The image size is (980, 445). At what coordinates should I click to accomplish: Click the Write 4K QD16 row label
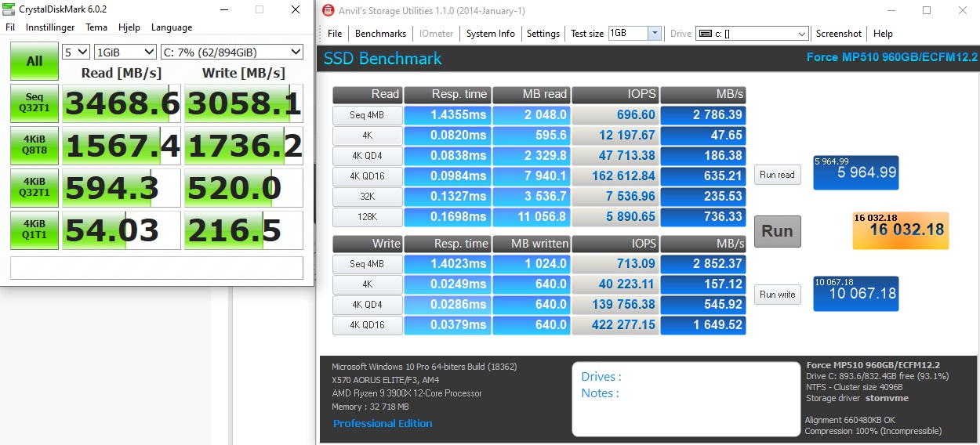click(x=368, y=325)
